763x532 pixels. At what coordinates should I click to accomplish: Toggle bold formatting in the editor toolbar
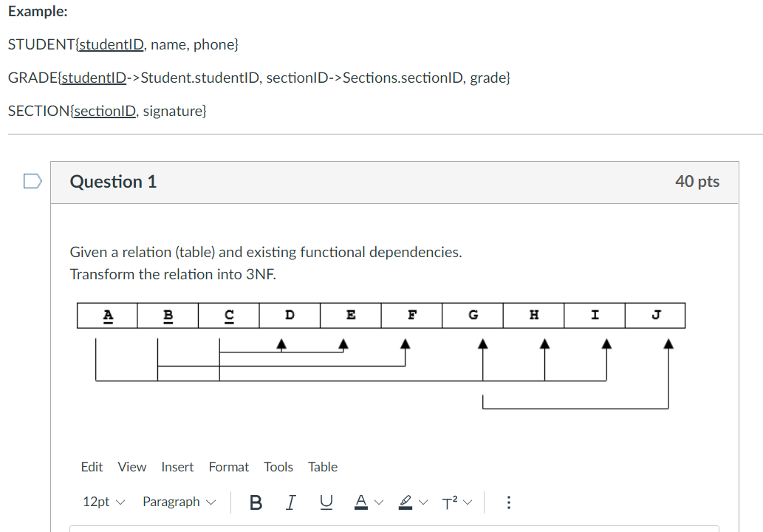click(x=256, y=502)
